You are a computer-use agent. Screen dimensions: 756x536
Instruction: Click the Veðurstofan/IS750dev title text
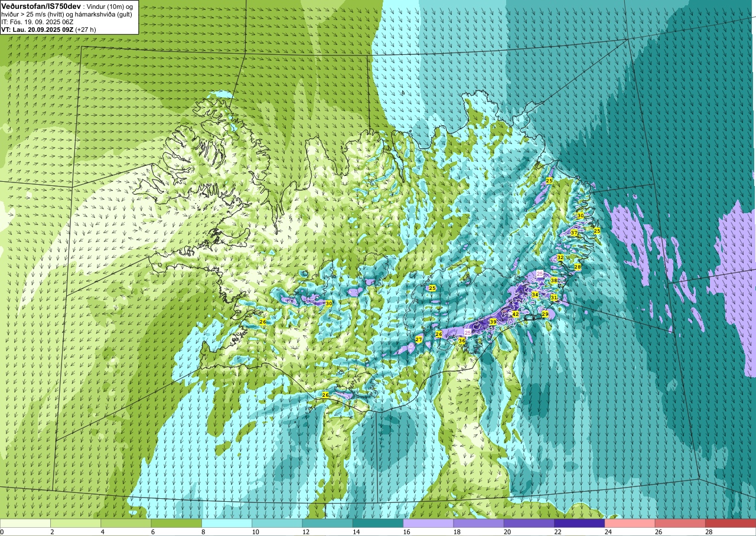41,6
